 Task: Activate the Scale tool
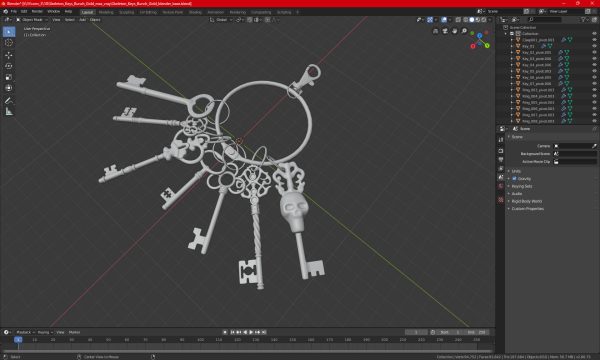coord(9,77)
